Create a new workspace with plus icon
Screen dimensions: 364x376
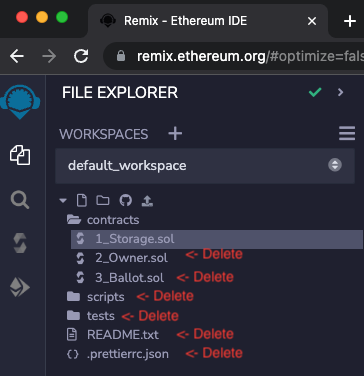click(175, 134)
